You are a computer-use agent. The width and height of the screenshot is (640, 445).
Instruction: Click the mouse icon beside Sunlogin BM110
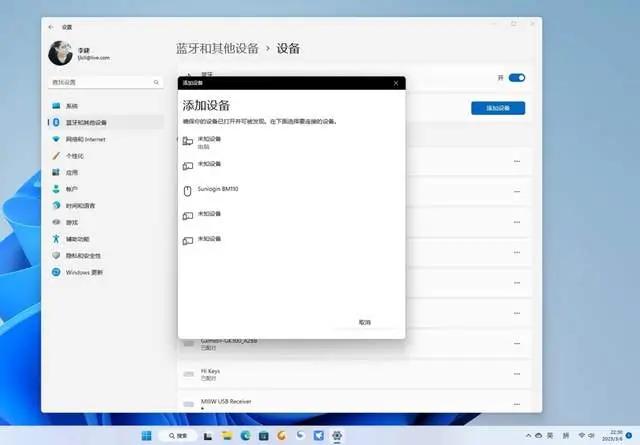point(187,191)
